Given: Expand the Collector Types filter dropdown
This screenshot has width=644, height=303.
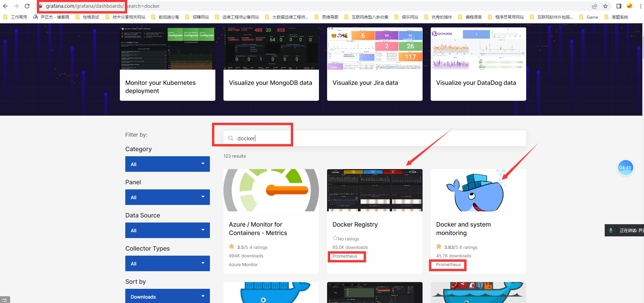Looking at the screenshot, I should click(x=168, y=263).
